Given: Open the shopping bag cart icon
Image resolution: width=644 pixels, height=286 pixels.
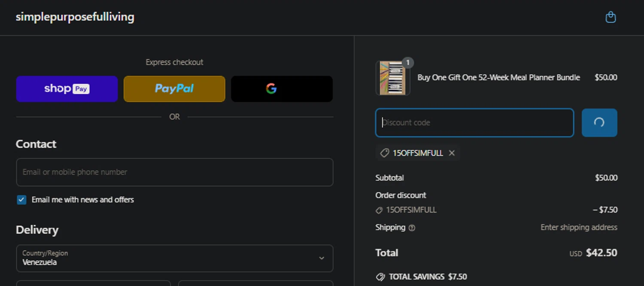Looking at the screenshot, I should pos(611,17).
